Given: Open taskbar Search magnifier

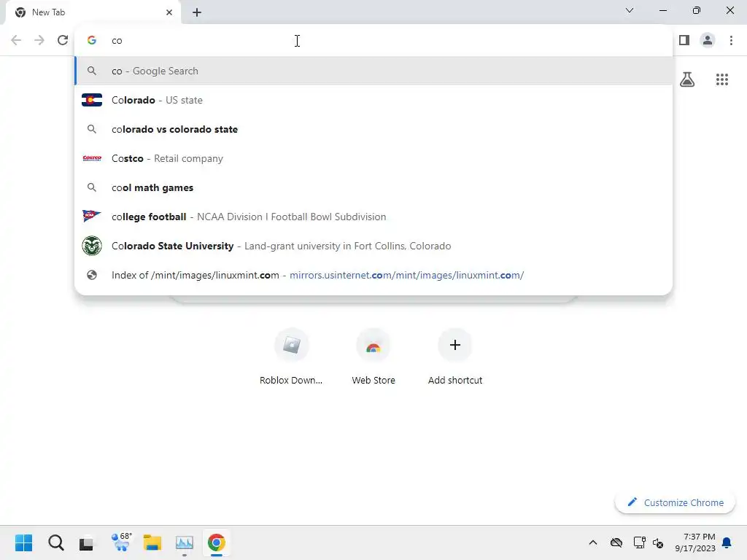Looking at the screenshot, I should pos(55,542).
